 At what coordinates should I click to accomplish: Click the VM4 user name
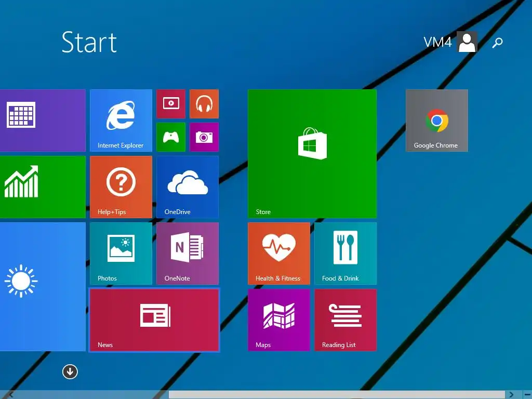tap(437, 42)
